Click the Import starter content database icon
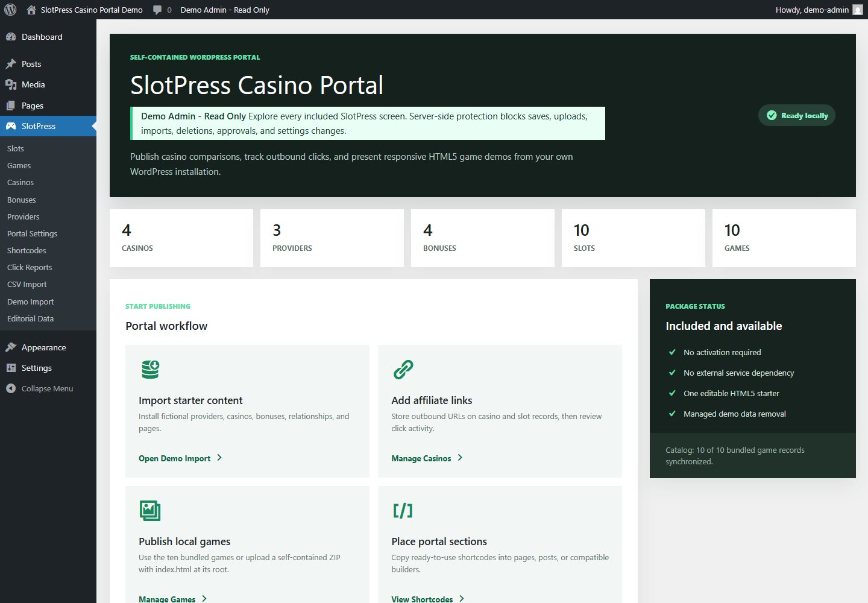This screenshot has height=603, width=868. coord(150,369)
